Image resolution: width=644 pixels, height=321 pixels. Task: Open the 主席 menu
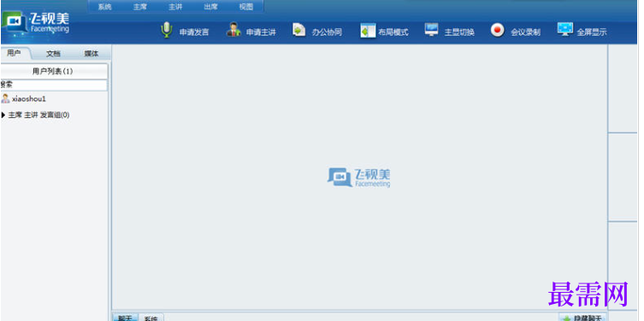[140, 7]
